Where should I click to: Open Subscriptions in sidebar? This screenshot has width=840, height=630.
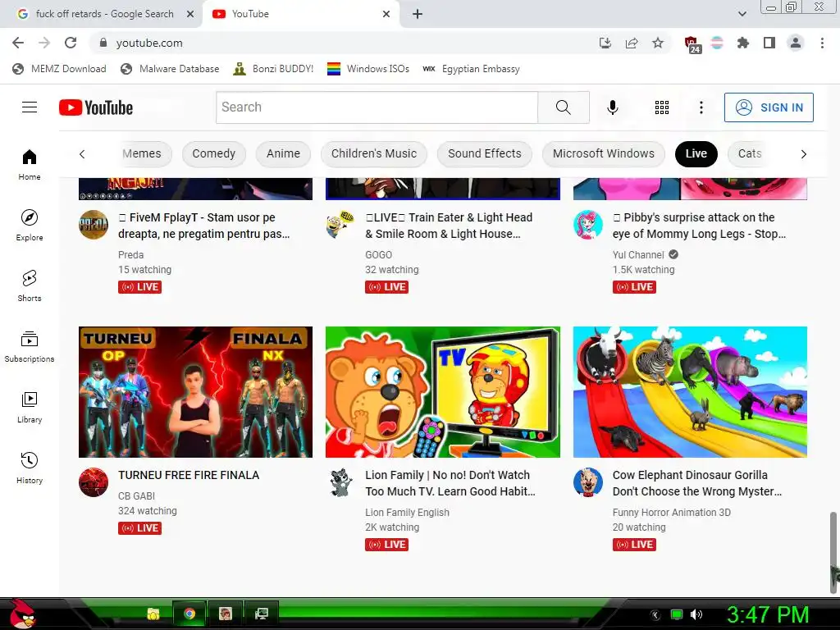pos(30,347)
